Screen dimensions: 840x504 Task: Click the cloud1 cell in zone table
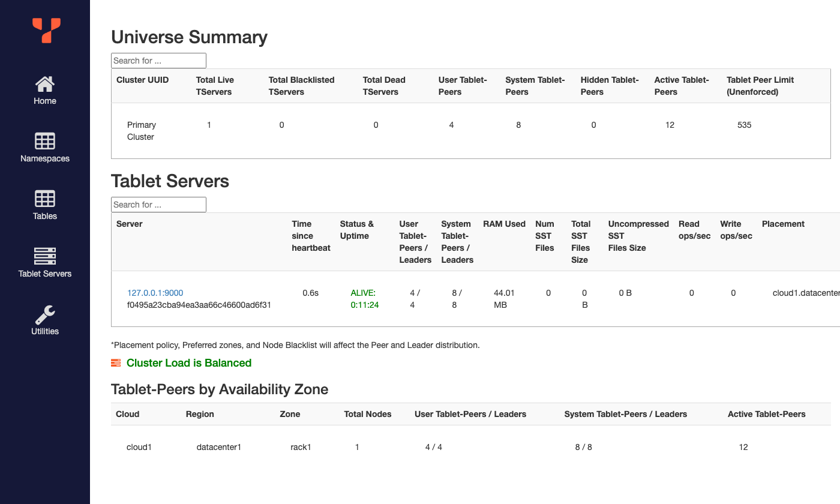pyautogui.click(x=139, y=447)
